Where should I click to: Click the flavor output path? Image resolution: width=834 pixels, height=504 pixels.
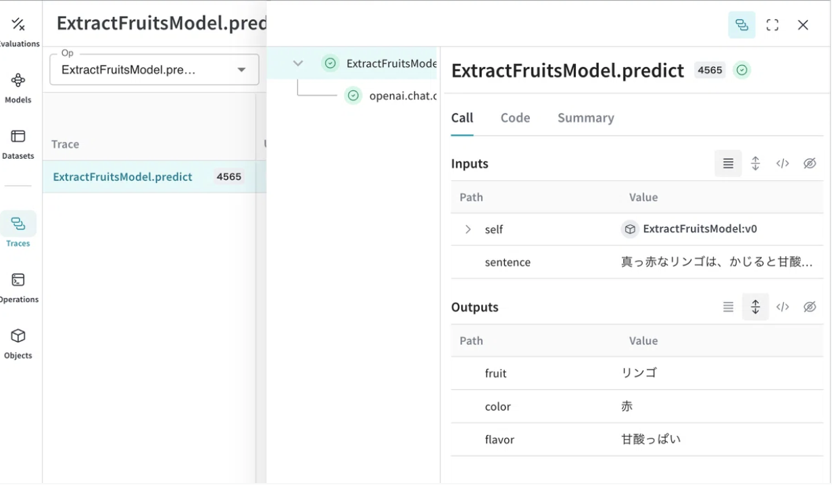[x=499, y=440]
